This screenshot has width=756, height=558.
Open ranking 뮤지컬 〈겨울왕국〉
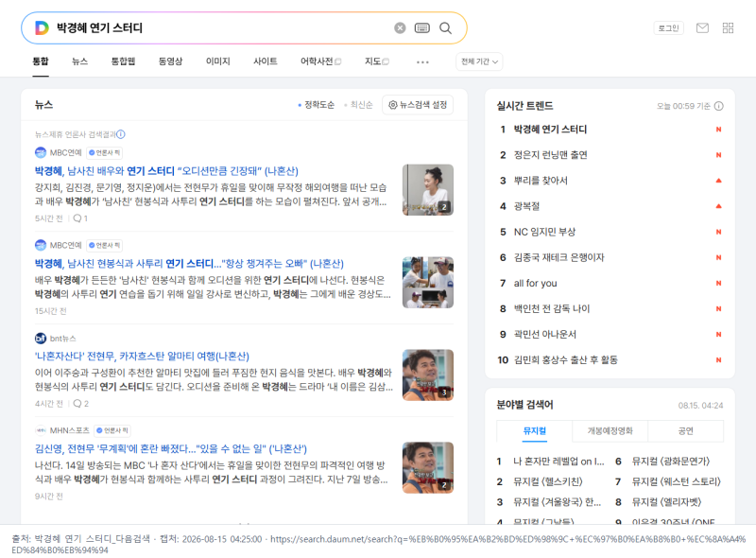click(x=557, y=502)
